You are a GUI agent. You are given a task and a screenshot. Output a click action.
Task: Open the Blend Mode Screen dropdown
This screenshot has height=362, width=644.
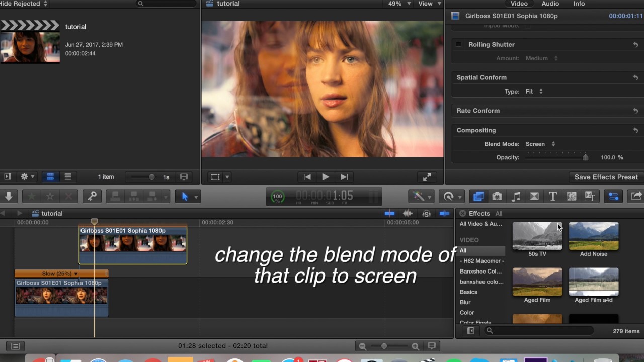pyautogui.click(x=540, y=144)
